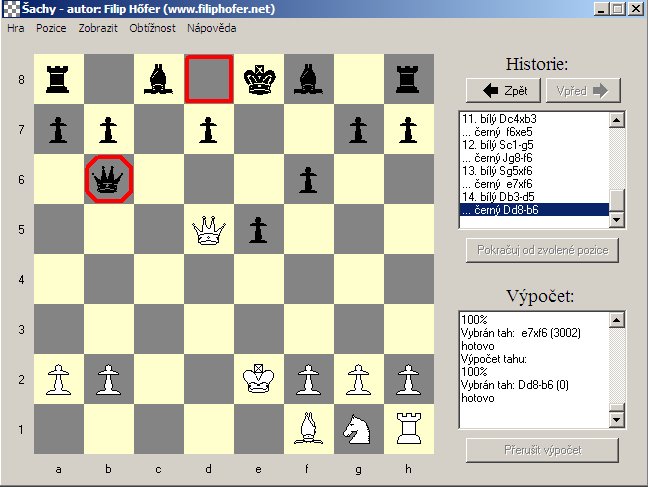Click Výpočet list scroll up arrow
This screenshot has width=648, height=487.
pos(617,320)
